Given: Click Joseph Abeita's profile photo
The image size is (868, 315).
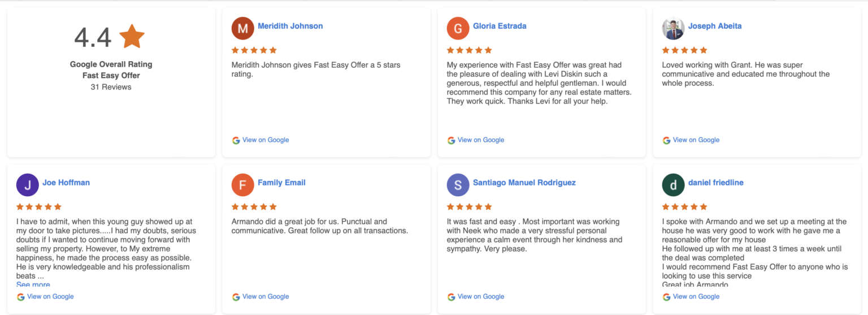Looking at the screenshot, I should pyautogui.click(x=673, y=28).
